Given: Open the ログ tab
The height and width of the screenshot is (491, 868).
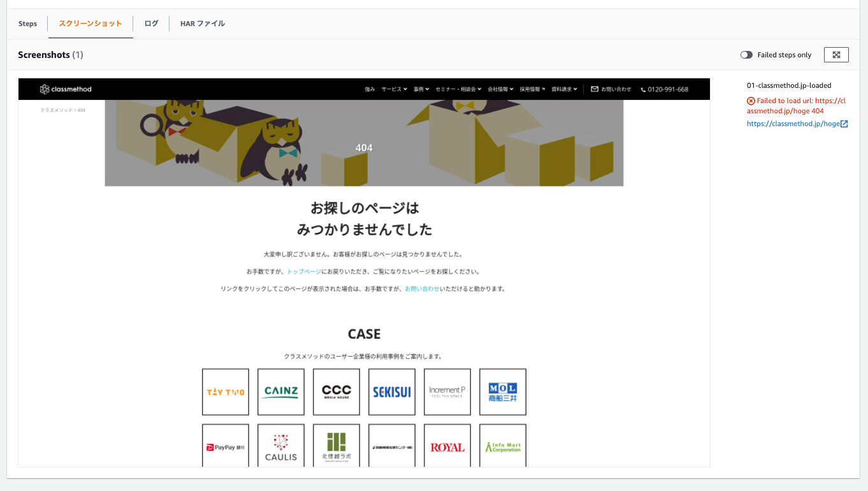Looking at the screenshot, I should click(151, 24).
